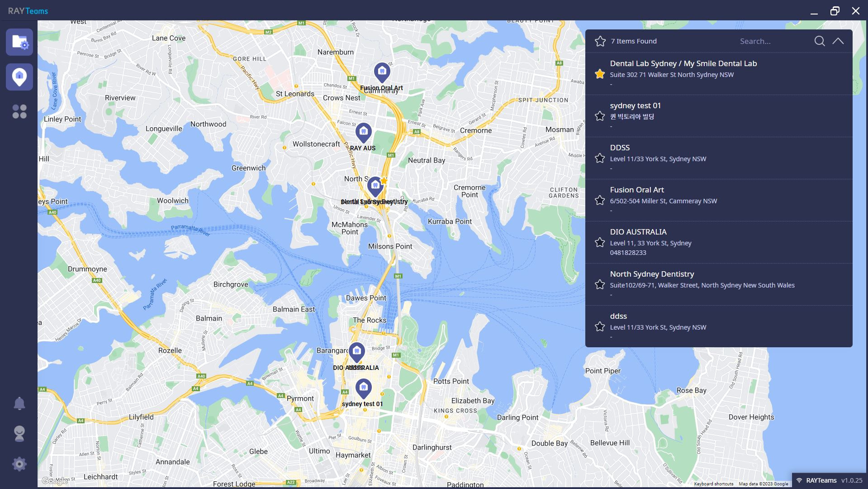This screenshot has width=868, height=489.
Task: Select the map location pin sidebar icon
Action: [19, 77]
